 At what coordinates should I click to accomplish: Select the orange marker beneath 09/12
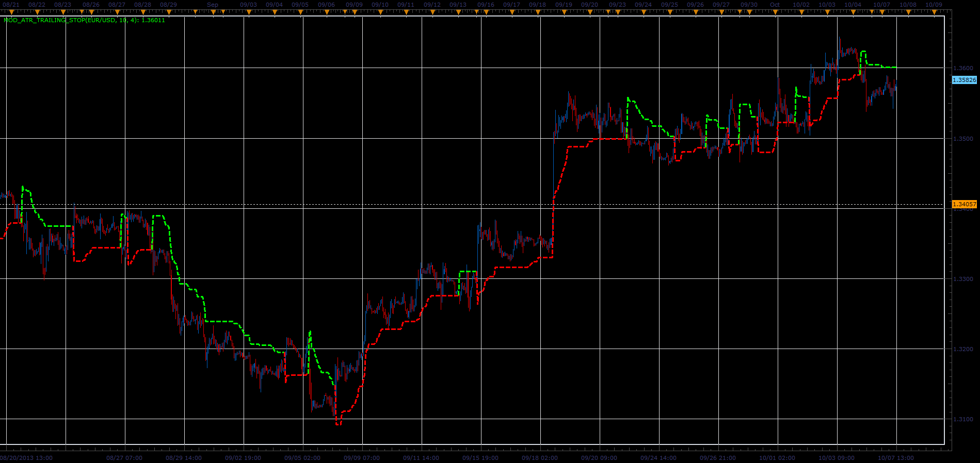click(432, 12)
